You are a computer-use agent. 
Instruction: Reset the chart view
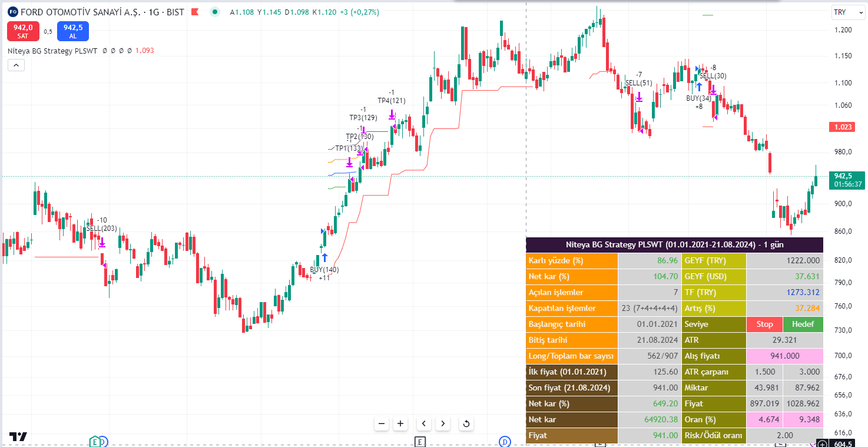pyautogui.click(x=466, y=423)
